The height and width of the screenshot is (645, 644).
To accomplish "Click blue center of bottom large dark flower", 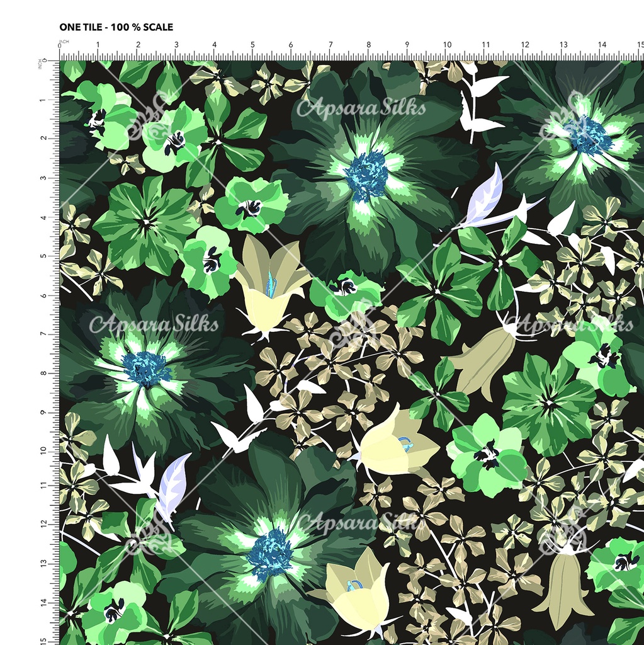I will (x=270, y=554).
